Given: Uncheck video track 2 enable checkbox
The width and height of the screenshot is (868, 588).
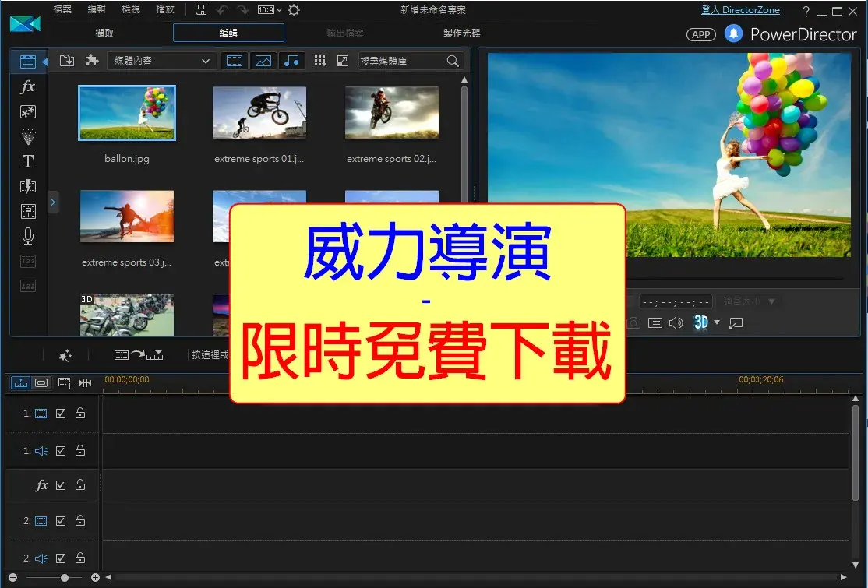Looking at the screenshot, I should pyautogui.click(x=61, y=521).
